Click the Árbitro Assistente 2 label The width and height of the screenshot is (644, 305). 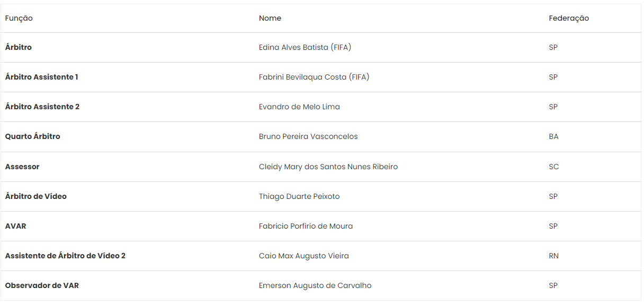coord(42,107)
